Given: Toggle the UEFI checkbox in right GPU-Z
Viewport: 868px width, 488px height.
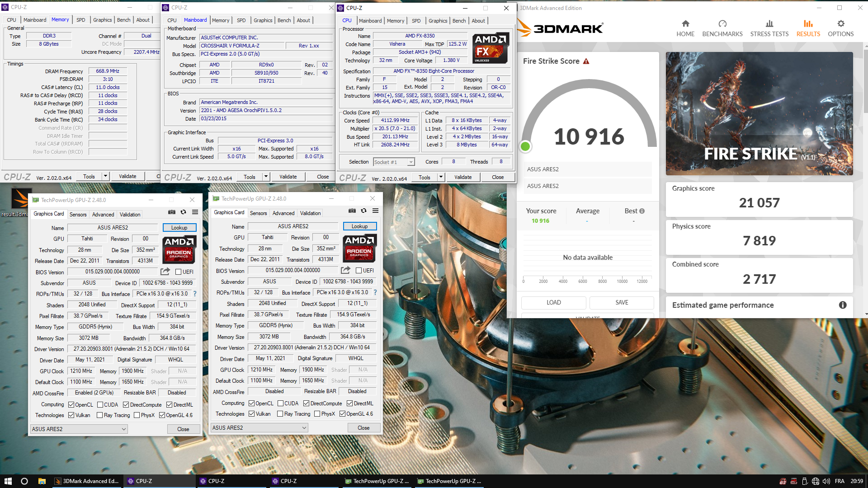Looking at the screenshot, I should point(359,271).
